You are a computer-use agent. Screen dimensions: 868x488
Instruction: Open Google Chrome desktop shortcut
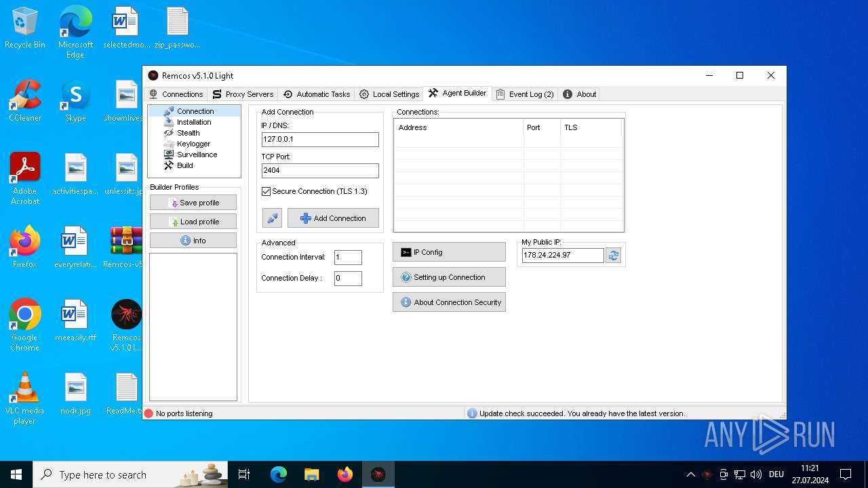(x=25, y=325)
